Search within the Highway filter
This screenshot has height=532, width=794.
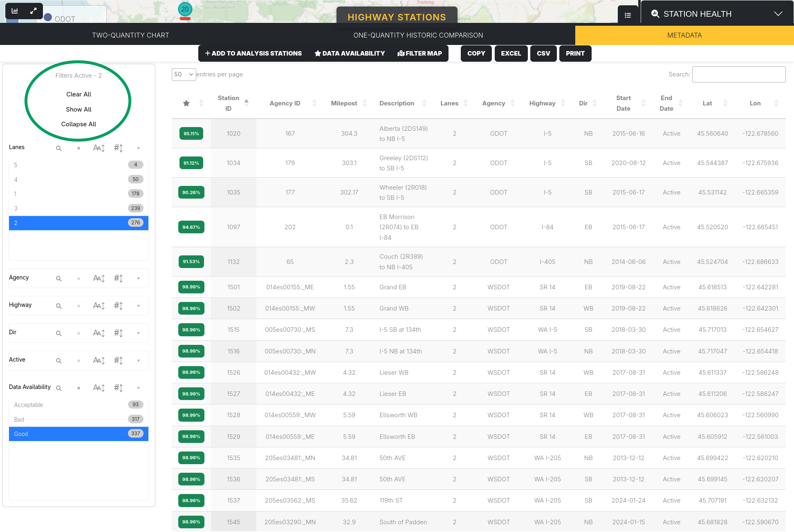pyautogui.click(x=59, y=306)
